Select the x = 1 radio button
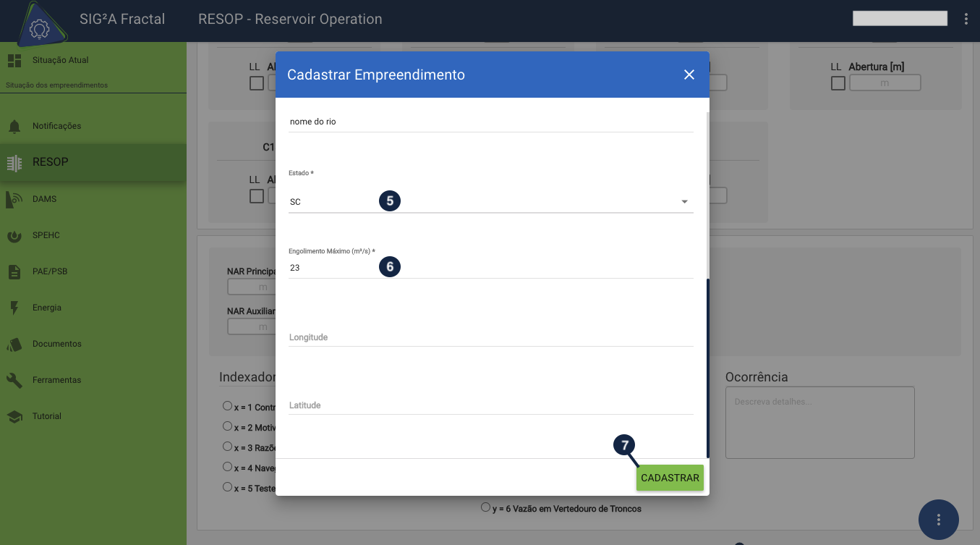The height and width of the screenshot is (545, 980). [228, 406]
